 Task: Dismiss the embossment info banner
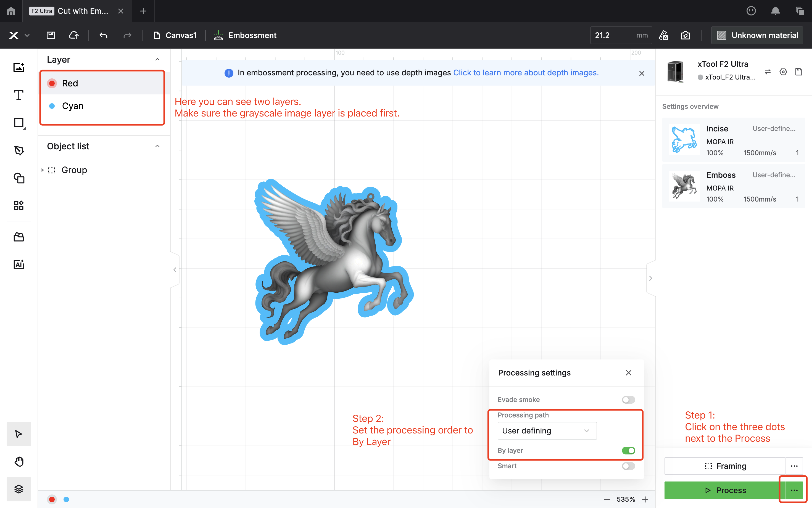coord(642,73)
